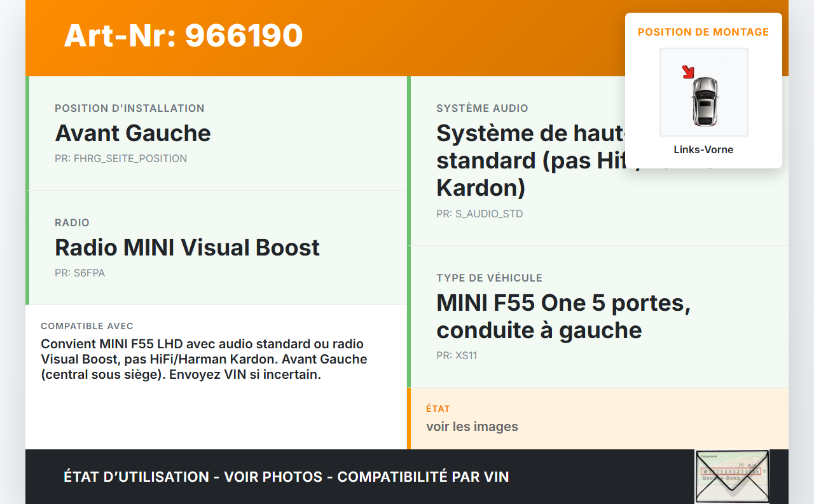The image size is (814, 504).
Task: Select the 'PR: XS11' code
Action: pyautogui.click(x=457, y=356)
